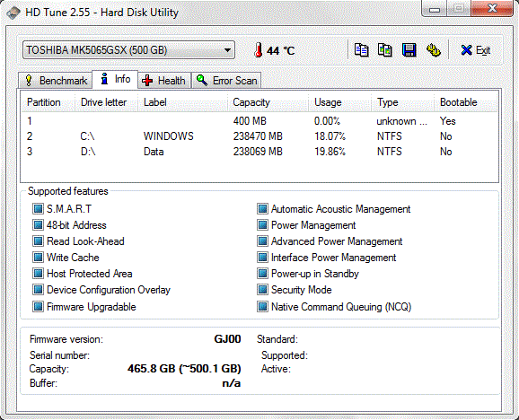Click the HD Tune title bar icon

coord(13,13)
